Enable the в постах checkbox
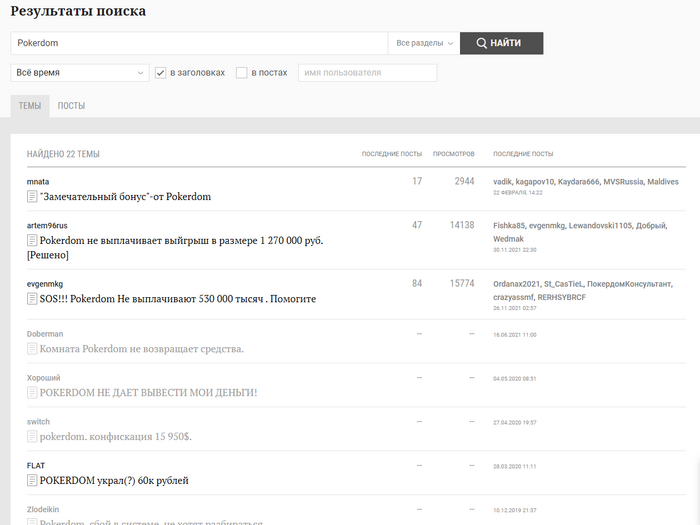This screenshot has width=700, height=525. 242,73
